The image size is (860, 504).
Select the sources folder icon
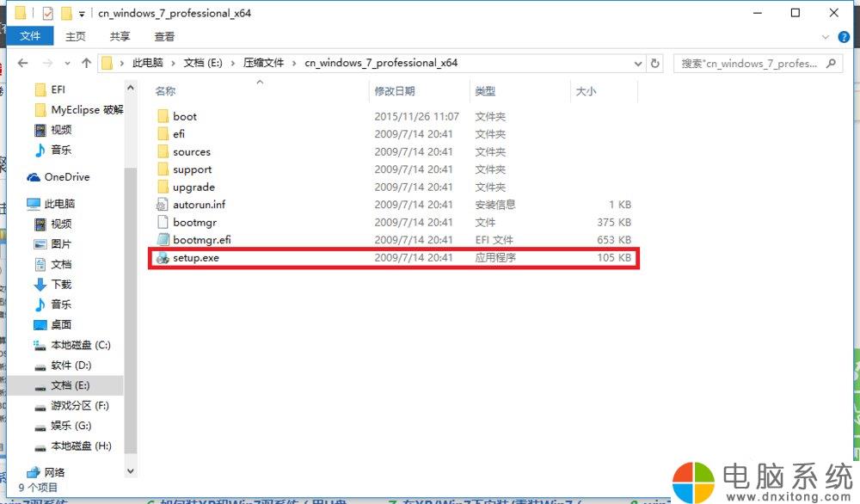(x=163, y=151)
